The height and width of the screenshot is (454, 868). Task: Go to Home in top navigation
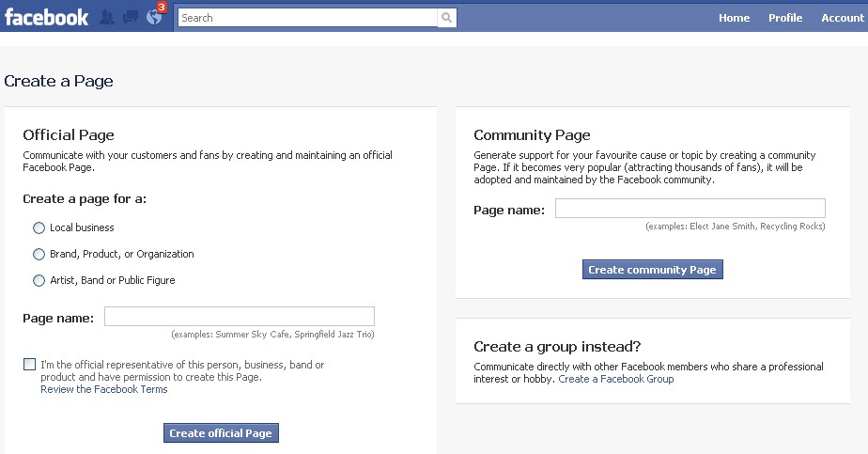(734, 18)
